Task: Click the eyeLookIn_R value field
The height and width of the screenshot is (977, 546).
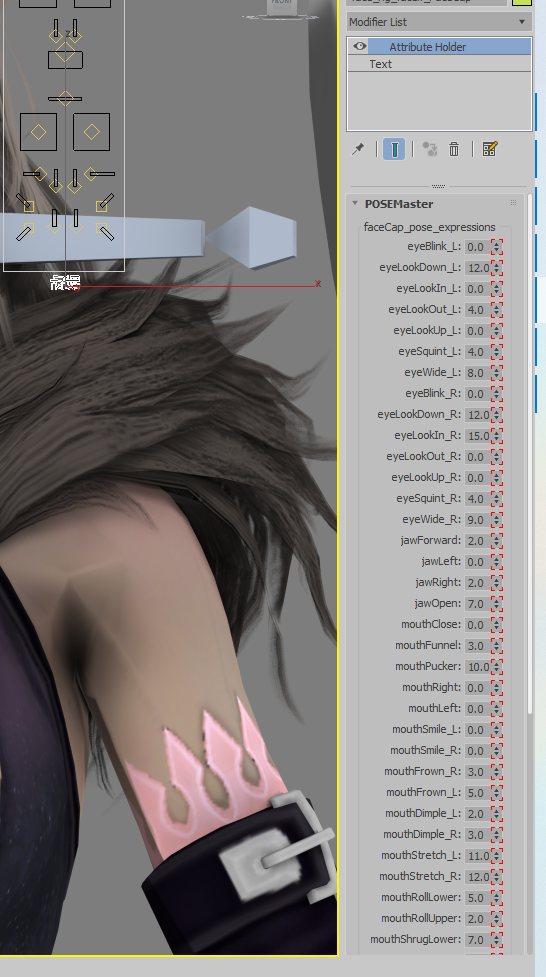Action: pos(478,436)
